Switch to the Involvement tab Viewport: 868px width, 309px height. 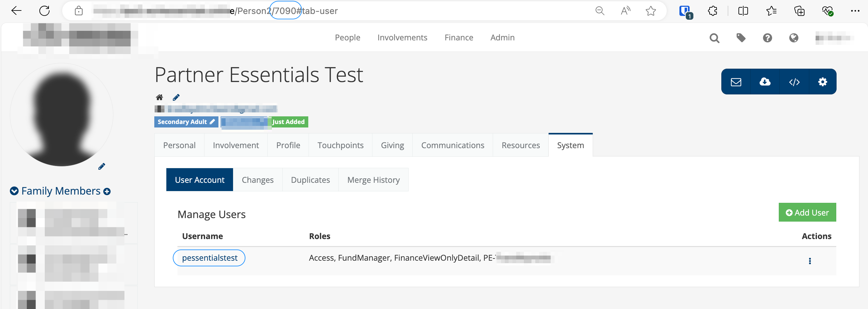pyautogui.click(x=236, y=145)
